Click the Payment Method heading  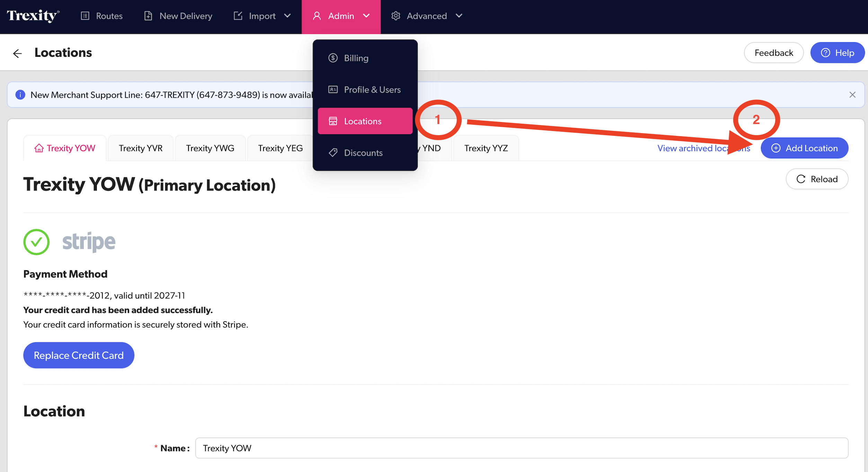point(65,274)
